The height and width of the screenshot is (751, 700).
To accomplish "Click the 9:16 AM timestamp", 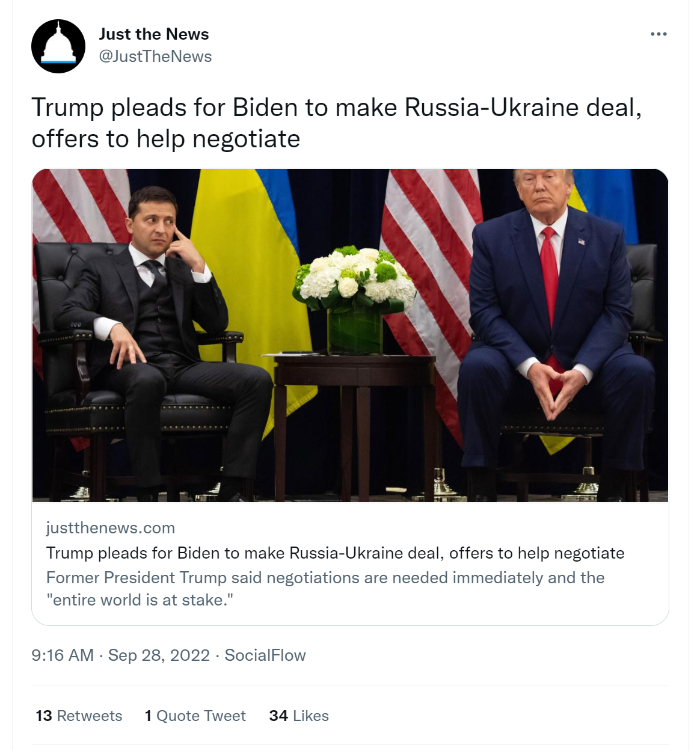I will click(63, 655).
